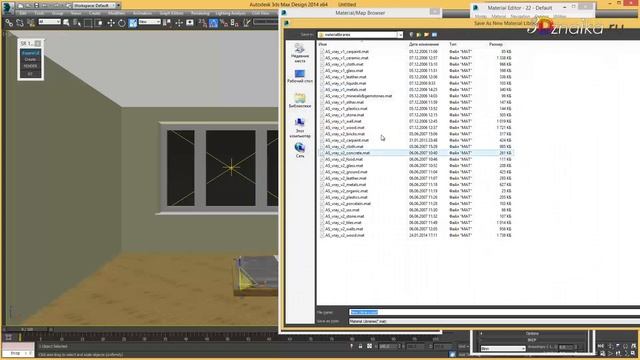Click the Select and Link tool
Image resolution: width=640 pixels, height=360 pixels.
click(x=9, y=23)
